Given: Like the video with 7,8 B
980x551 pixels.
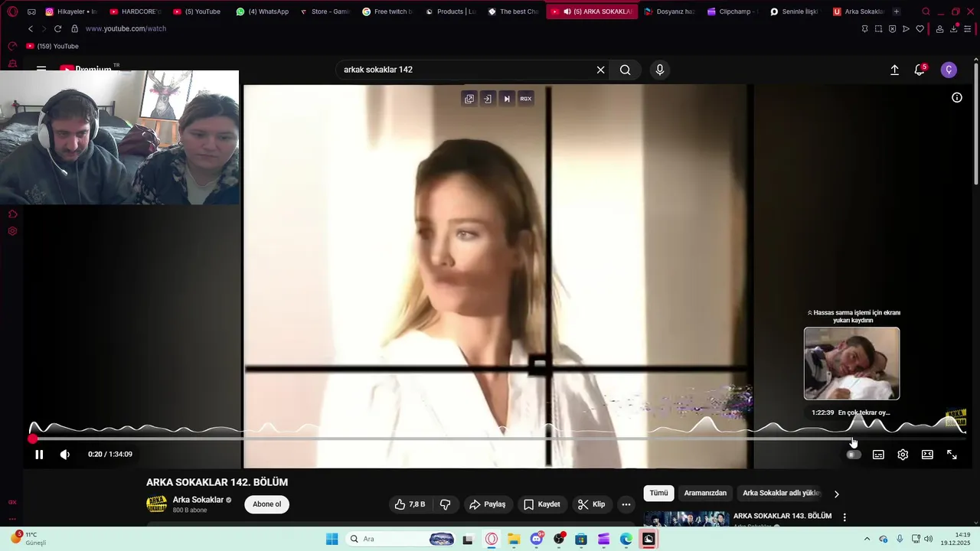Looking at the screenshot, I should click(x=410, y=504).
